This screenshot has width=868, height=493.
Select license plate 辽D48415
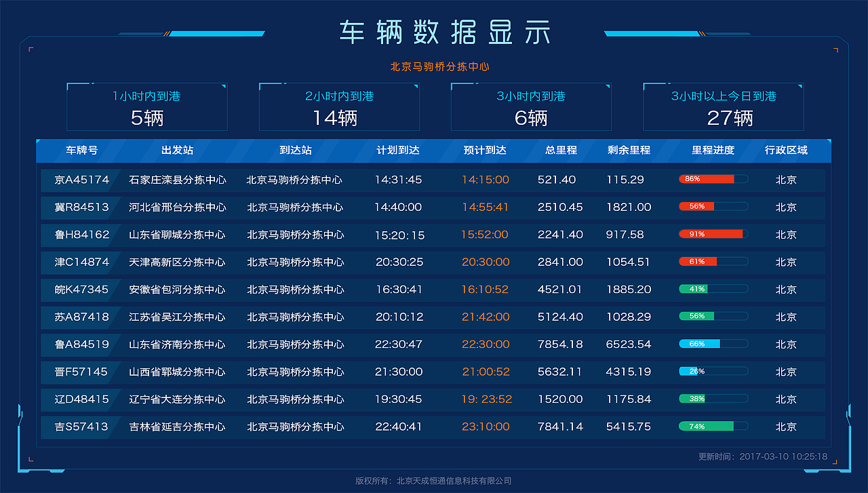click(x=81, y=399)
